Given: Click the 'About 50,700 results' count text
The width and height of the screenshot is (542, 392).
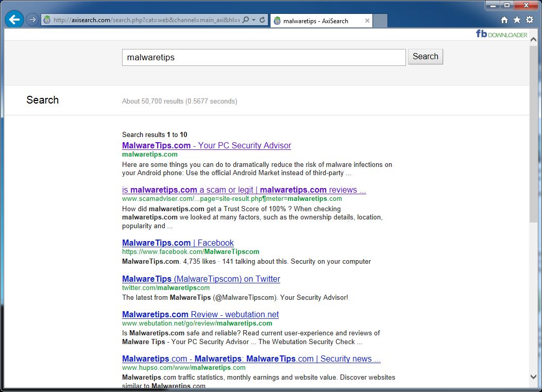Looking at the screenshot, I should point(179,101).
